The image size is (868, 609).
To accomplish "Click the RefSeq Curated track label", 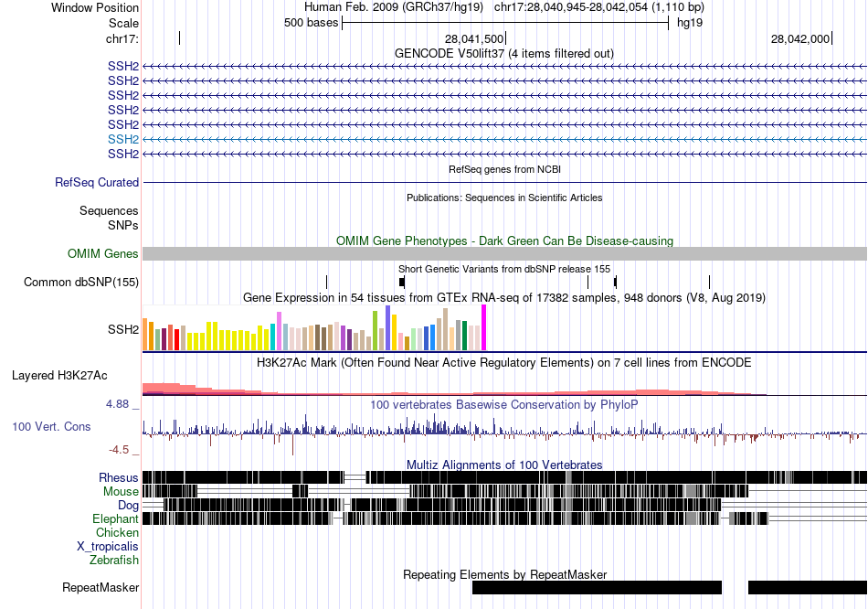I will 97,182.
